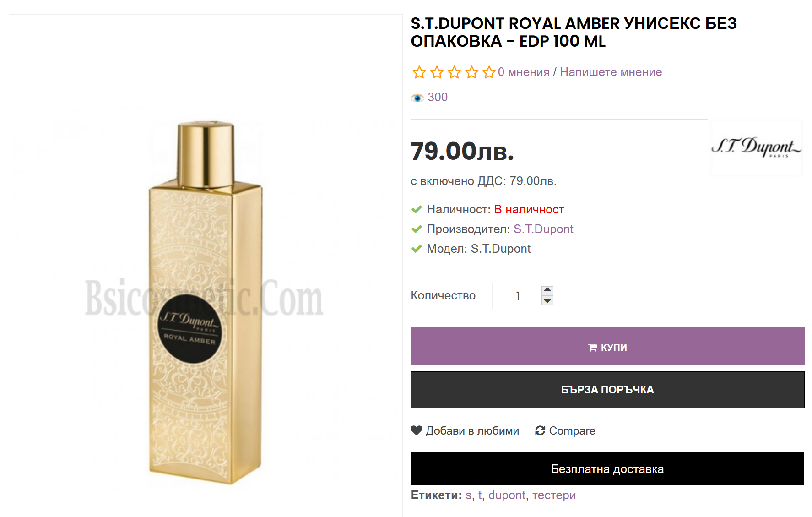Image resolution: width=812 pixels, height=517 pixels.
Task: Click the quantity input field
Action: [518, 296]
